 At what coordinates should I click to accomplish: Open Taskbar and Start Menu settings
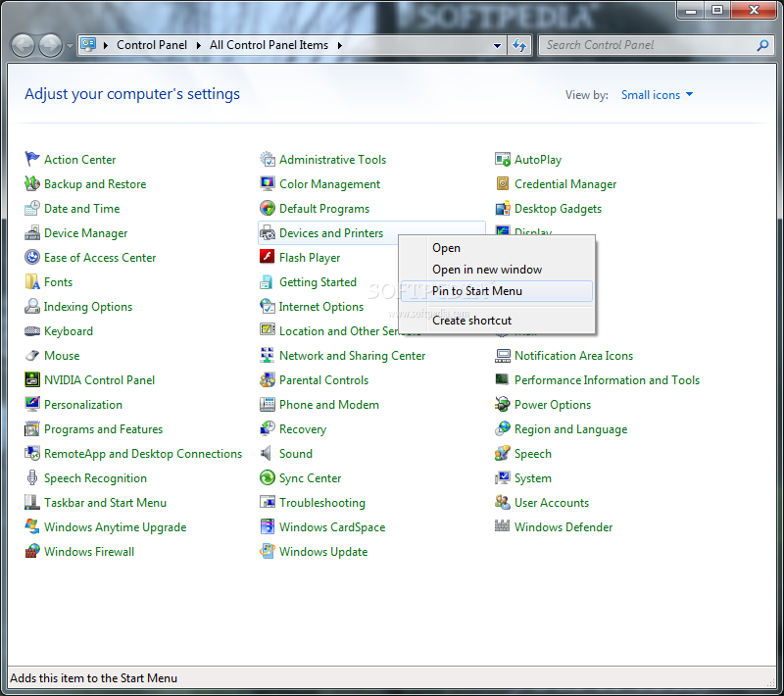coord(105,503)
